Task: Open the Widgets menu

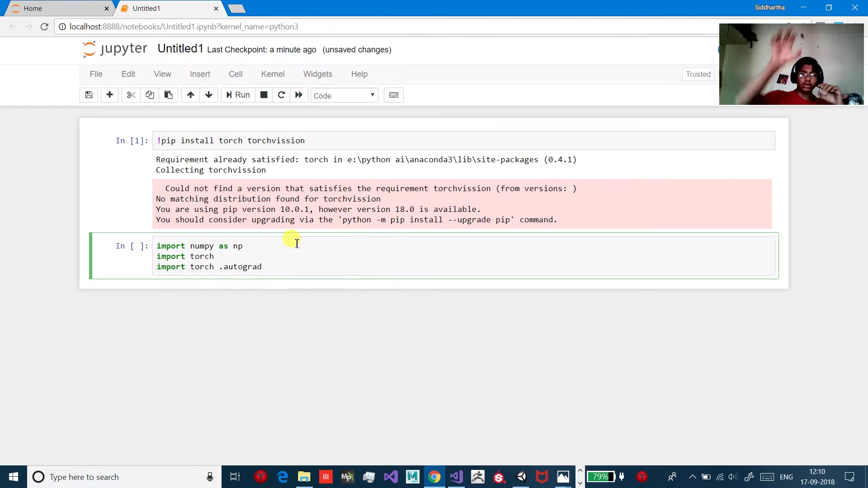Action: click(x=318, y=74)
